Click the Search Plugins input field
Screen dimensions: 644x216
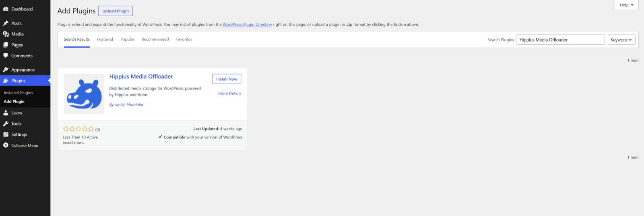(x=561, y=39)
